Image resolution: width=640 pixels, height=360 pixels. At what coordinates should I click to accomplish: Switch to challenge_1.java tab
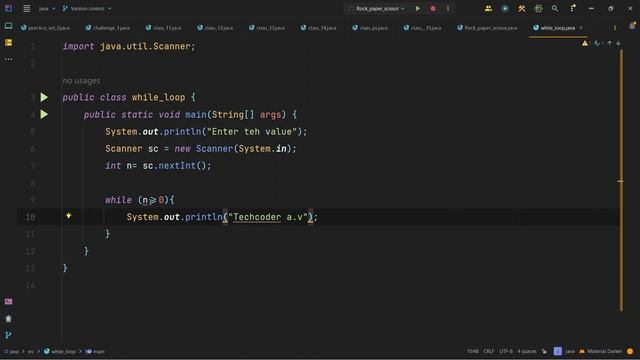108,28
